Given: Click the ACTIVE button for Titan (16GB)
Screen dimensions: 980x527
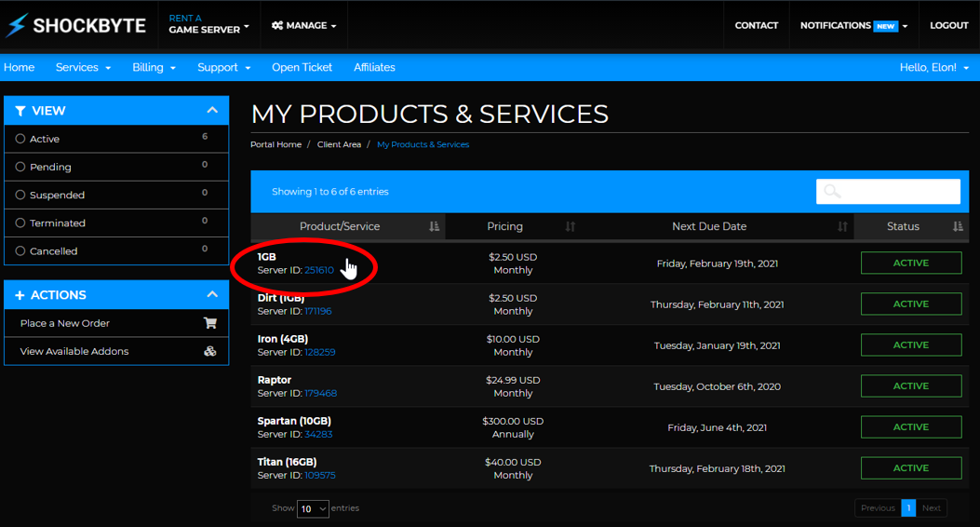Looking at the screenshot, I should coord(910,467).
